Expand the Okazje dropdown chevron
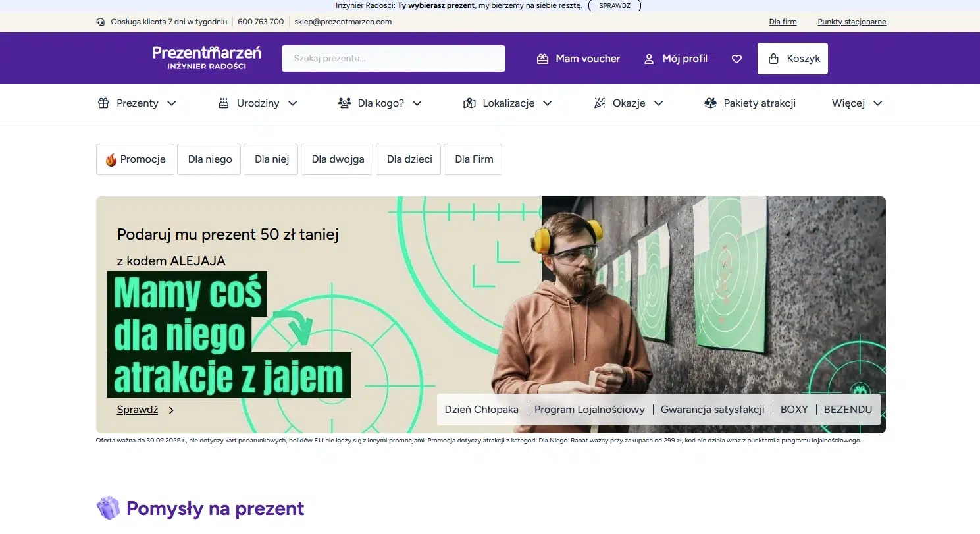980x534 pixels. point(659,103)
